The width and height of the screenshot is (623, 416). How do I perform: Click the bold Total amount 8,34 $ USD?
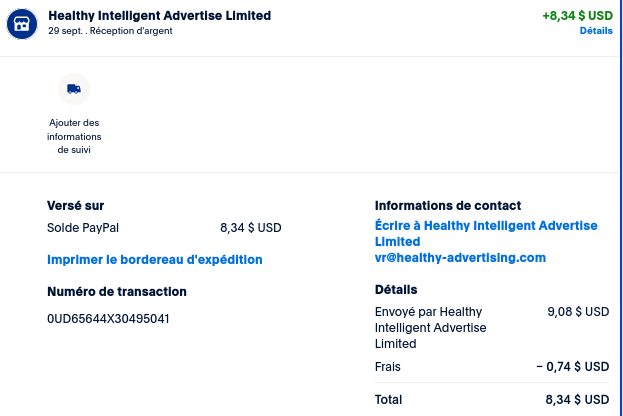(x=577, y=400)
